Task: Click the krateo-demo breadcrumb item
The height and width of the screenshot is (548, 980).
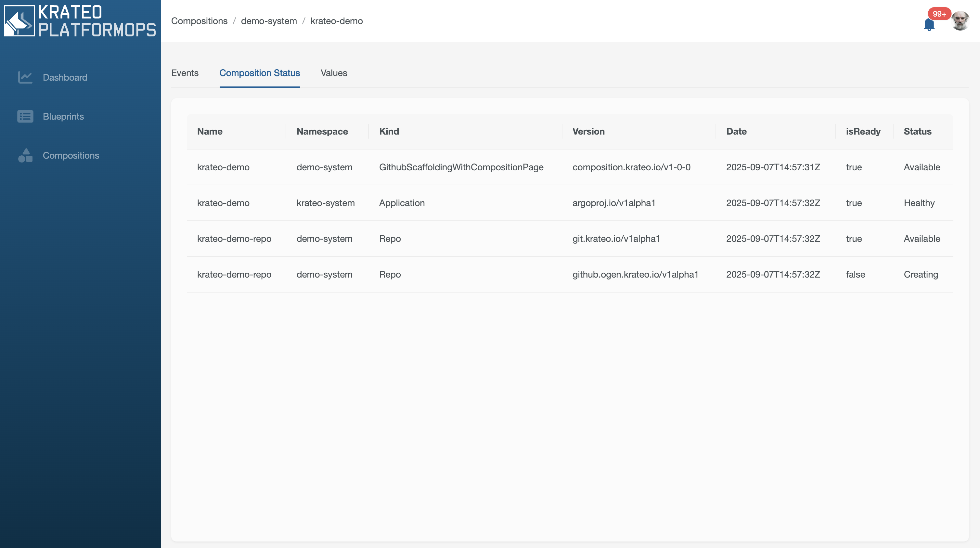Action: (x=337, y=21)
